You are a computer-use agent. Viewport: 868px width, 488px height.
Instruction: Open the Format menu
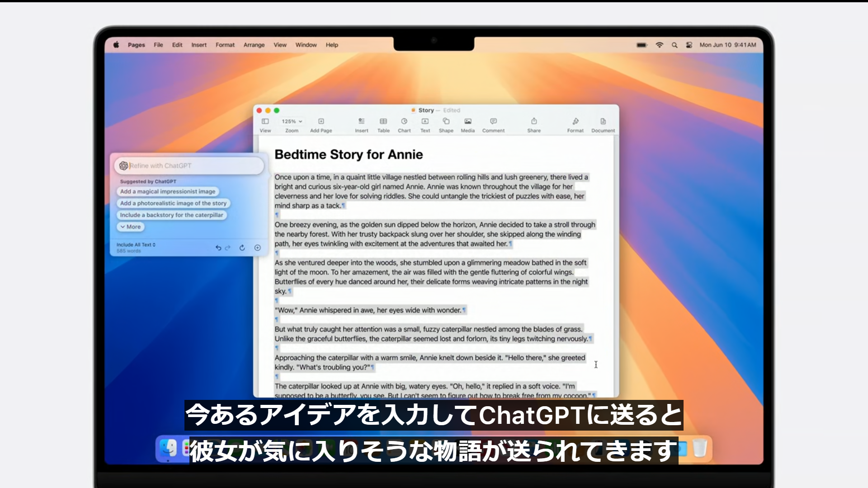(225, 45)
